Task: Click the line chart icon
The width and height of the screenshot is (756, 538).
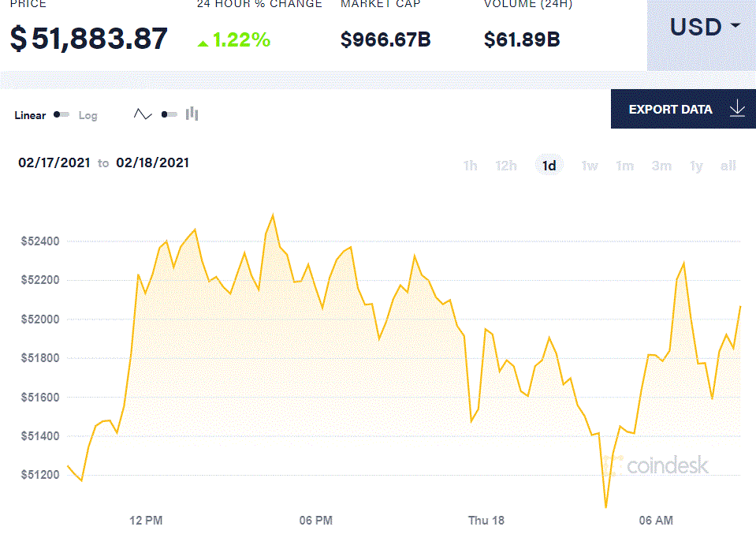Action: tap(143, 114)
